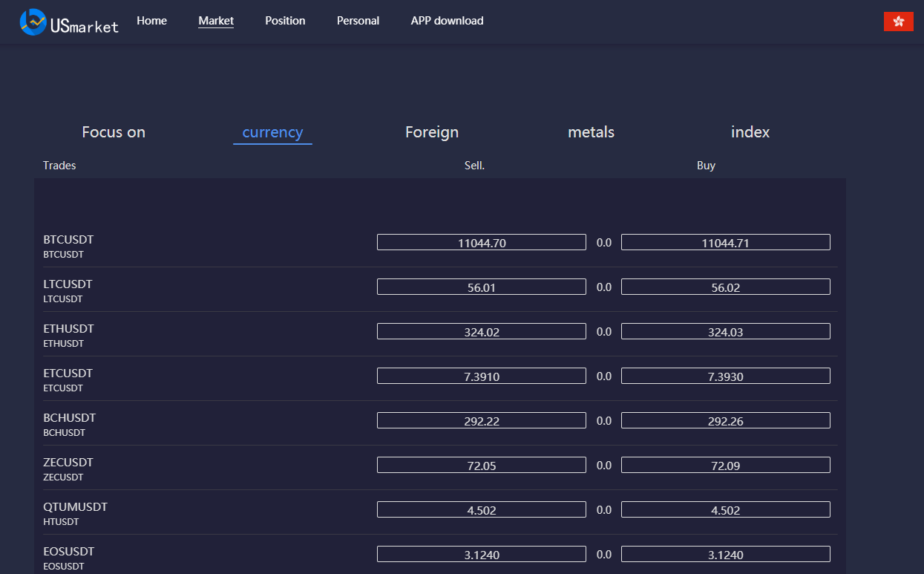Screen dimensions: 924x574
Task: Open the Personal menu item
Action: (x=358, y=21)
